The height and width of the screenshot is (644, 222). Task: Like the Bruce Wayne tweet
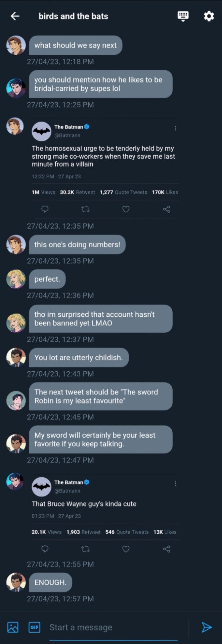pyautogui.click(x=126, y=549)
